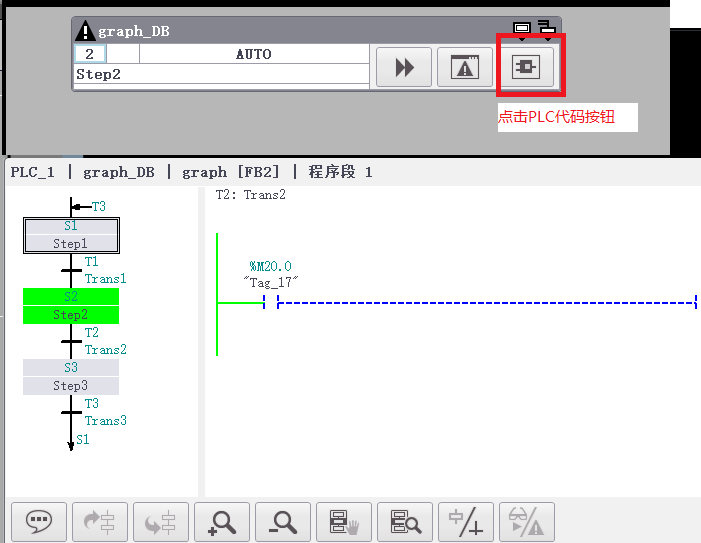Image resolution: width=701 pixels, height=543 pixels.
Task: Zoom out with the magnifier minus button
Action: (x=283, y=522)
